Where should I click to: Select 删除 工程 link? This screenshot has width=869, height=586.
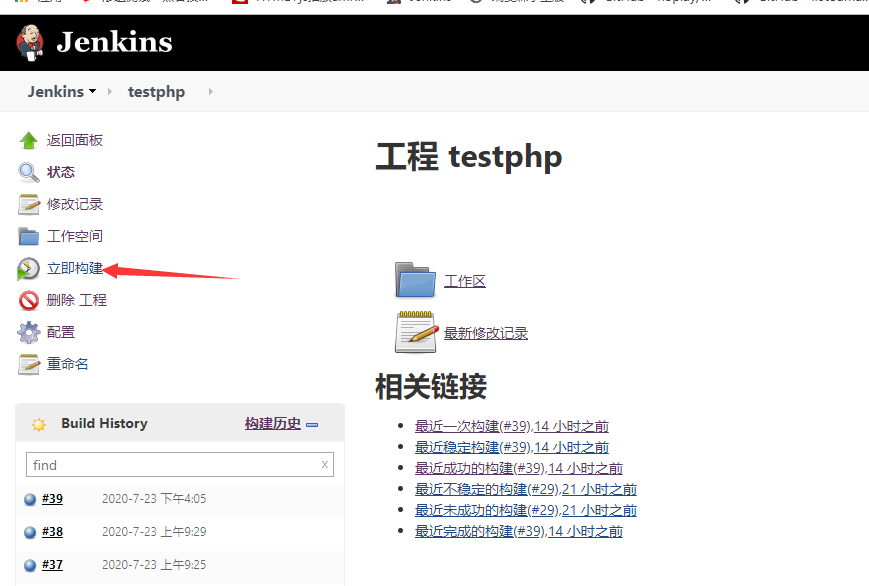coord(76,300)
